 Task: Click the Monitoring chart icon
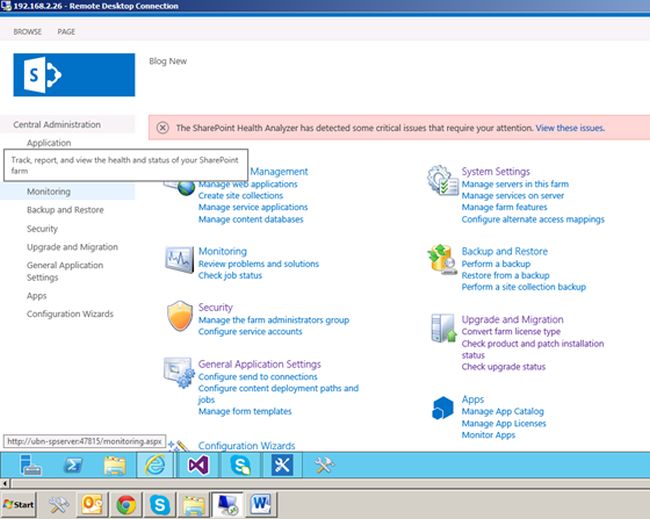(179, 260)
